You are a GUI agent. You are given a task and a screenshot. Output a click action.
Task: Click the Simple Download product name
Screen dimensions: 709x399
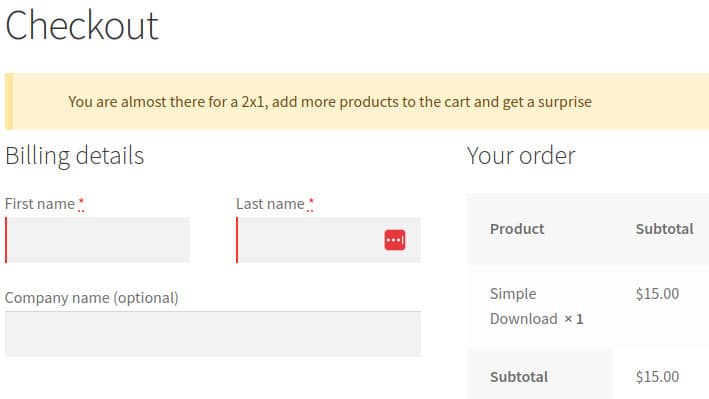(x=524, y=306)
